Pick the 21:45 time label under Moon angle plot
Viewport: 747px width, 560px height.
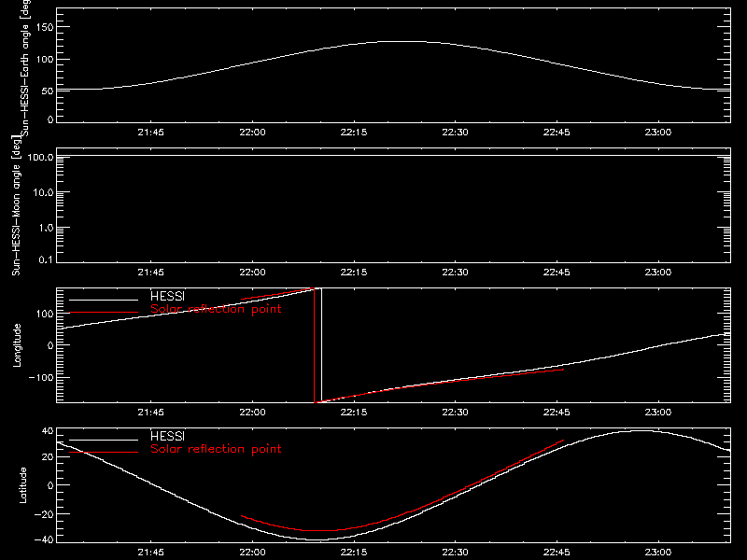(x=150, y=273)
